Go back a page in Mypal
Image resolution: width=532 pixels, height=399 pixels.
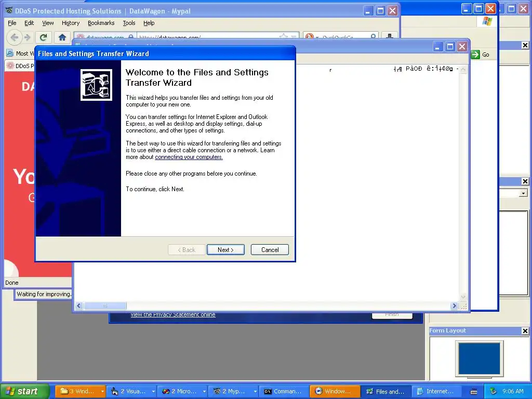14,37
